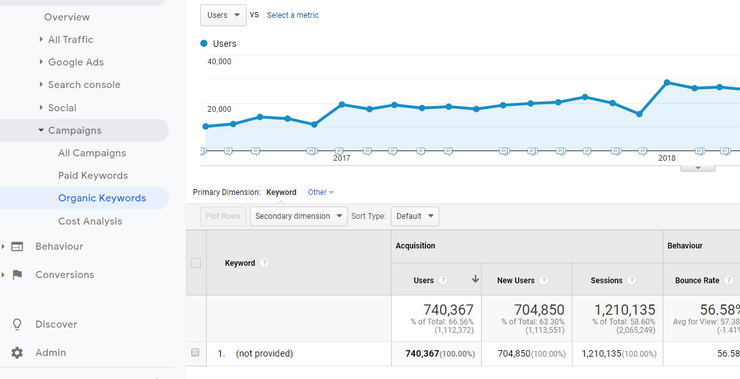
Task: Click sort arrow in Users column
Action: 475,279
